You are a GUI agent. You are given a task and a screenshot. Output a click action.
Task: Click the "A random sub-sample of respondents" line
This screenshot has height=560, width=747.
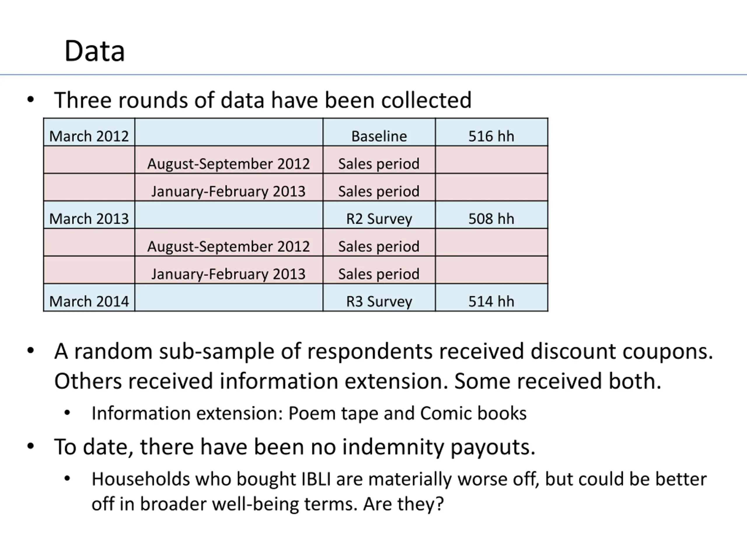383,351
